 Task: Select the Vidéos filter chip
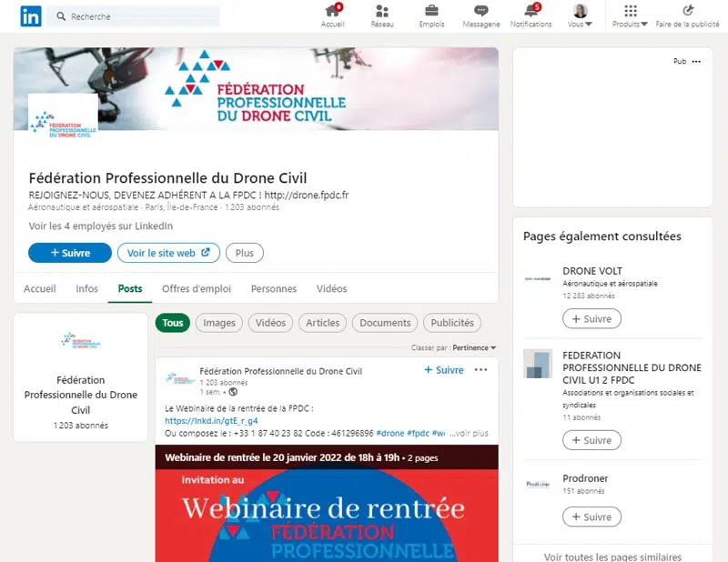[270, 323]
